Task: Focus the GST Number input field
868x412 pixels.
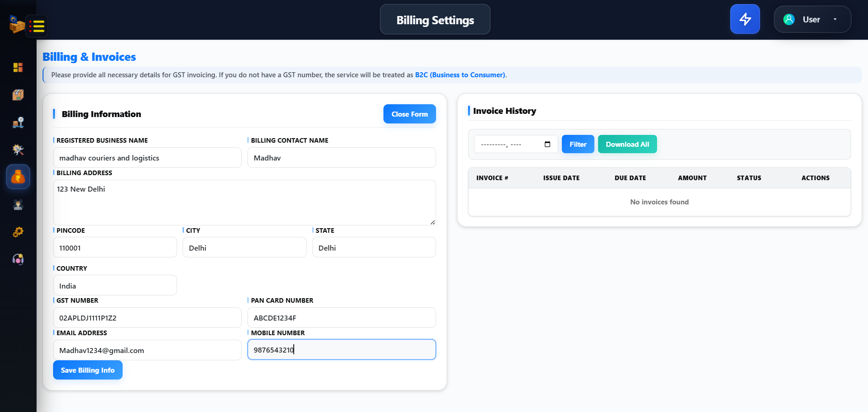Action: click(x=147, y=318)
